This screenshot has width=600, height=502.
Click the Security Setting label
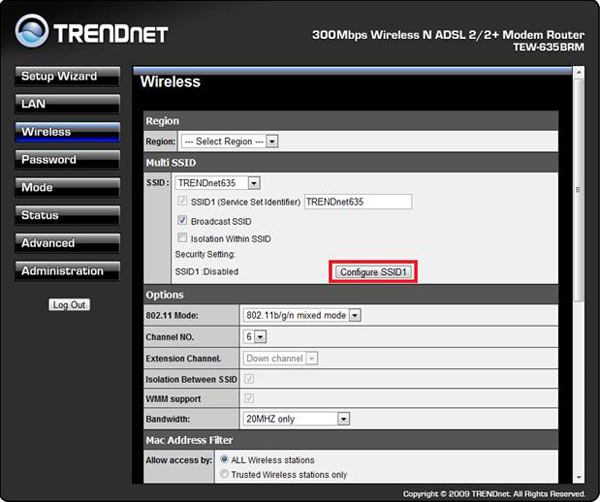point(205,254)
